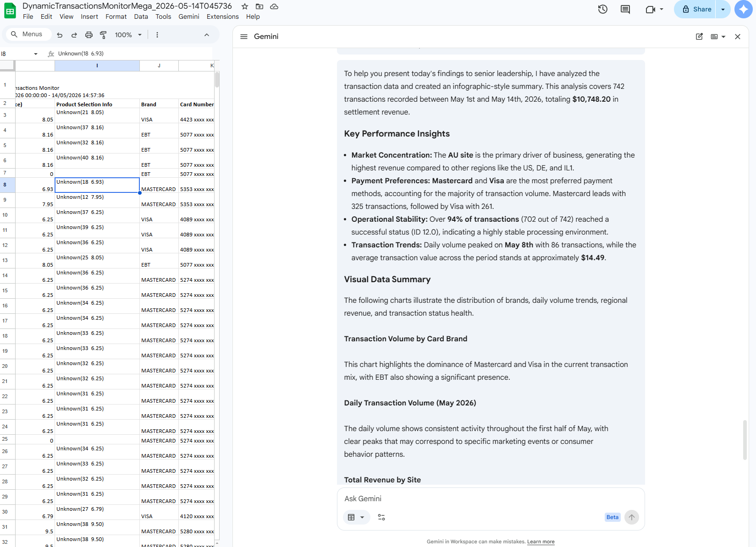This screenshot has height=547, width=756.
Task: Select column J header
Action: point(159,66)
